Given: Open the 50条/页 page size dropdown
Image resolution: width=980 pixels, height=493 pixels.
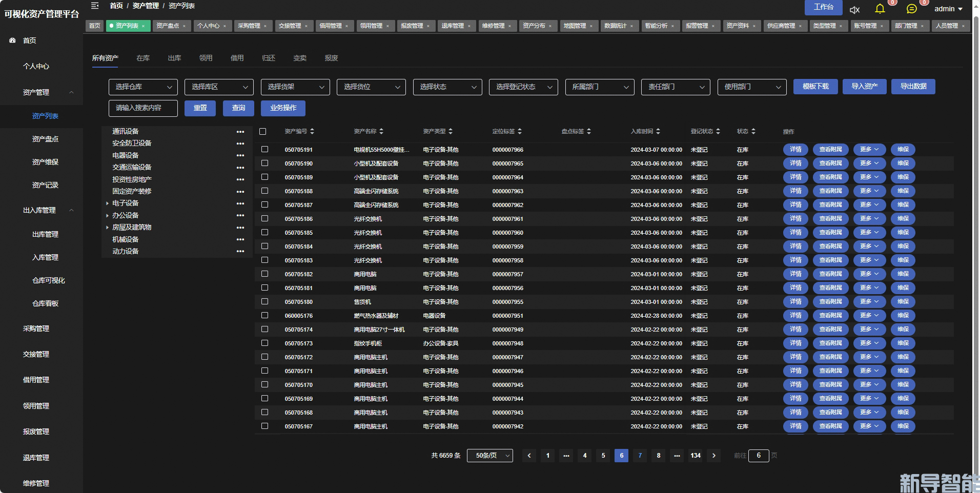Looking at the screenshot, I should coord(489,456).
